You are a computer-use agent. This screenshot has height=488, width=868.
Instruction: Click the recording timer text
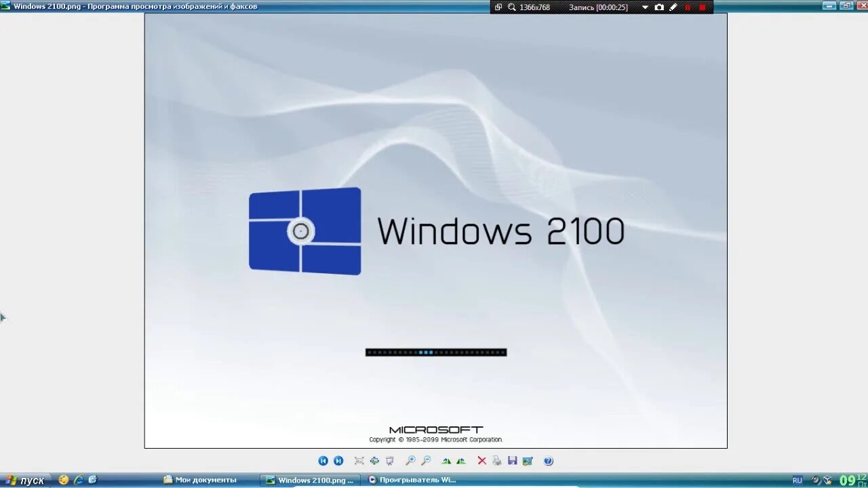[x=598, y=7]
